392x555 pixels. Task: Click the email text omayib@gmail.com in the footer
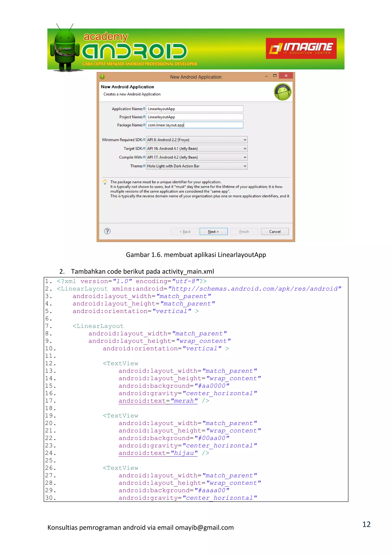tap(204, 527)
